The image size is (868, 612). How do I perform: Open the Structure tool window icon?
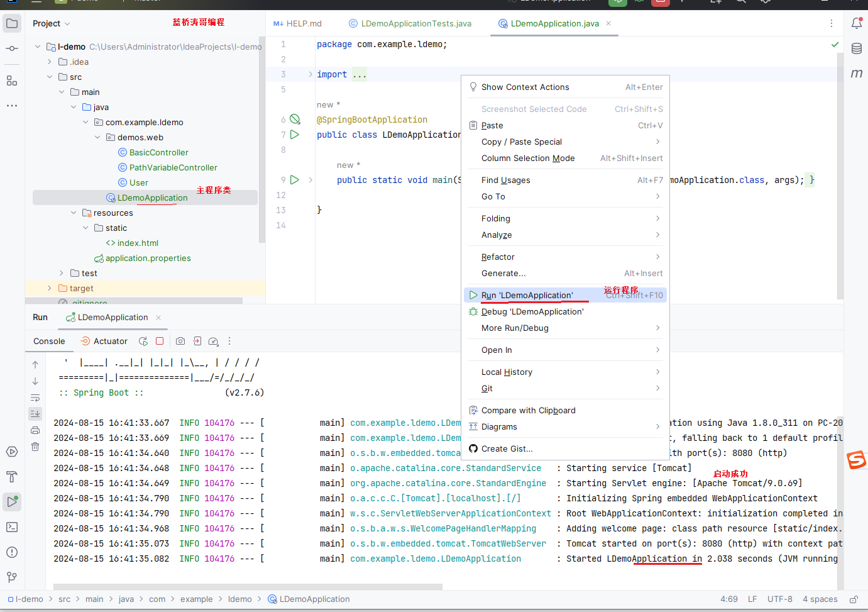12,81
